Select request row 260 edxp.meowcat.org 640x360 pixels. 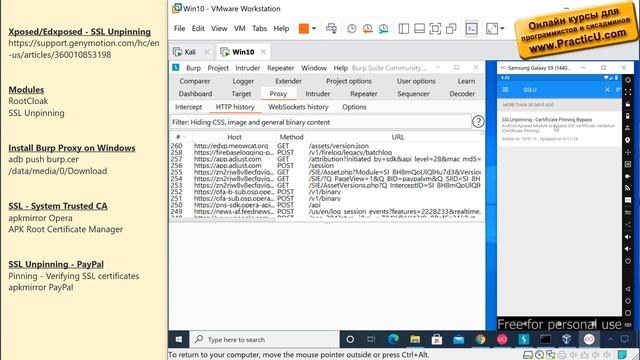[x=326, y=146]
